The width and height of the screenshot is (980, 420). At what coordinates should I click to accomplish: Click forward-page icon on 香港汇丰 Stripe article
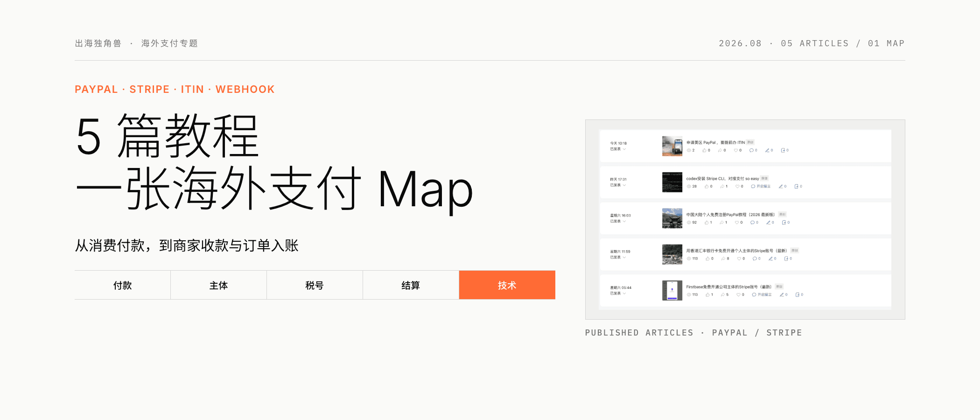tap(786, 259)
